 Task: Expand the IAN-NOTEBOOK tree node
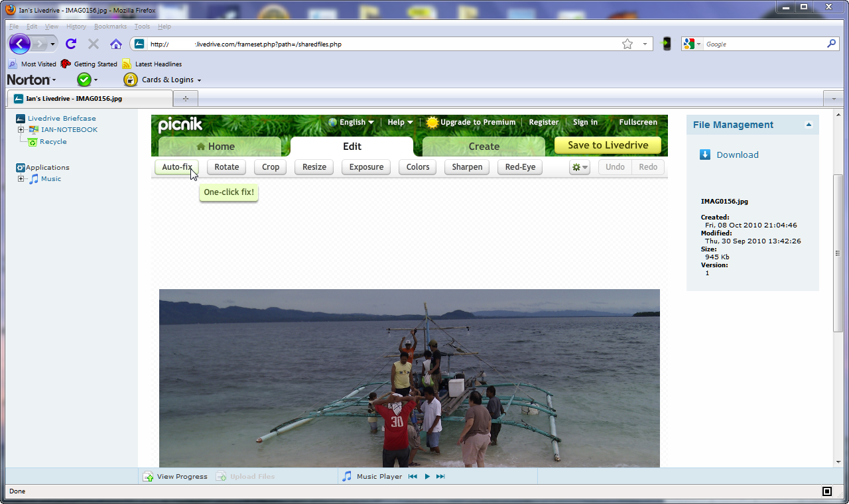(x=21, y=130)
